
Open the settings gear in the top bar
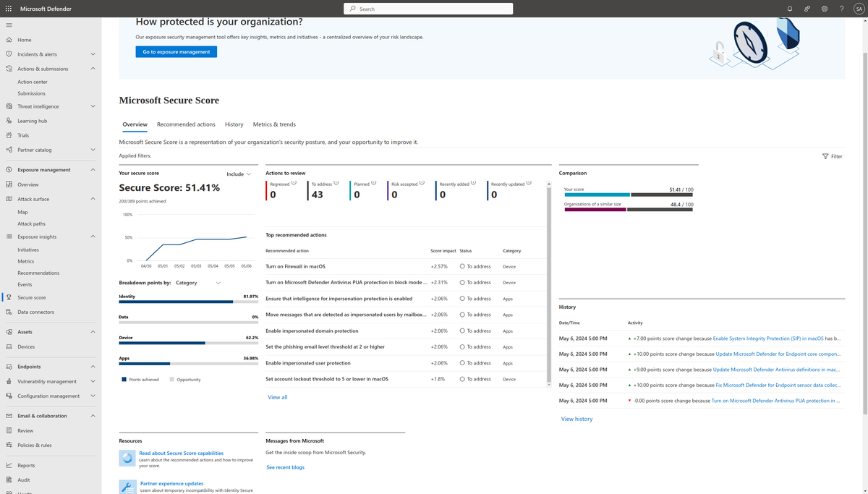click(x=824, y=8)
